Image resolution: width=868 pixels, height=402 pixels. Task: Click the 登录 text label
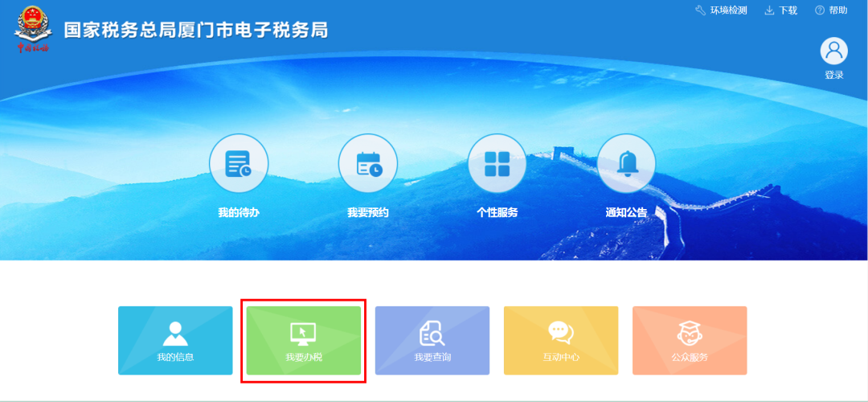[834, 76]
